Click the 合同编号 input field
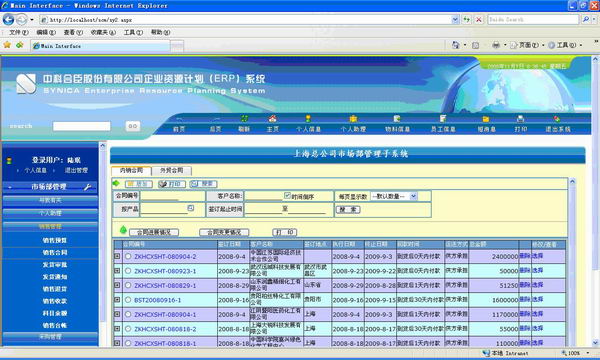The image size is (600, 360). tap(160, 196)
